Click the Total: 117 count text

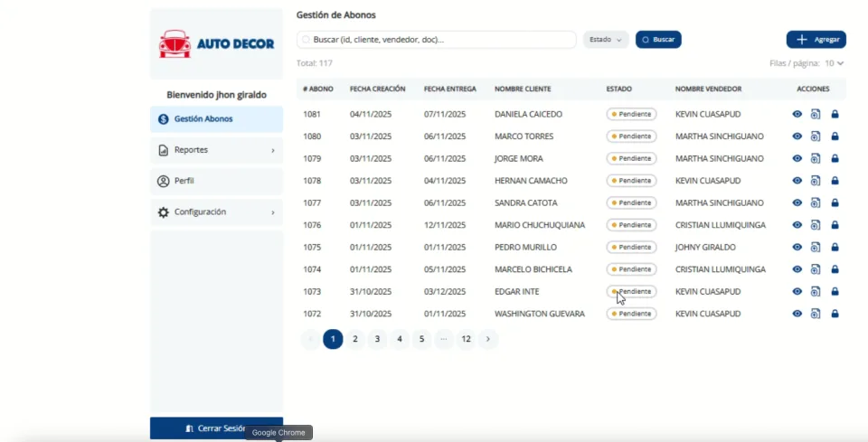point(315,63)
